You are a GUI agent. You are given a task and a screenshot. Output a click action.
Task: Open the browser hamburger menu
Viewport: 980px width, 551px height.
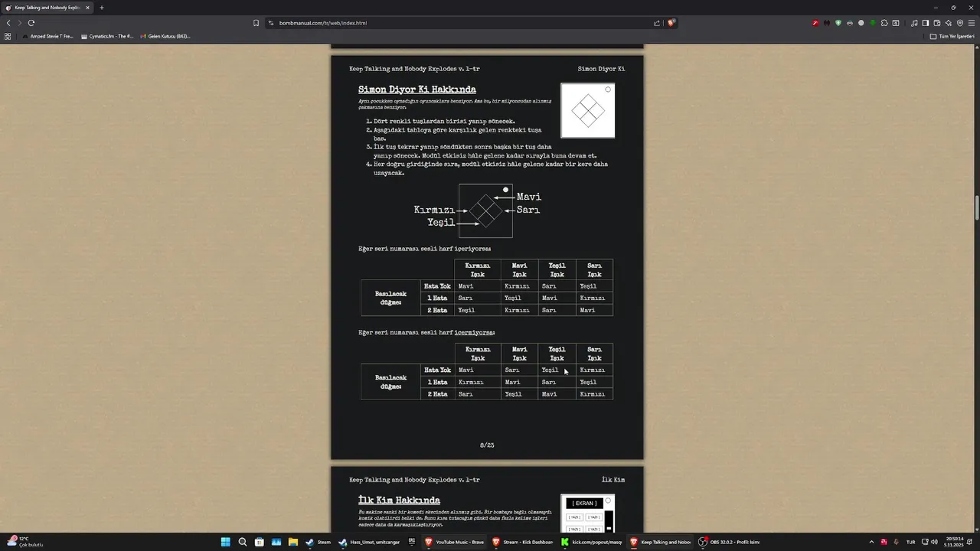(970, 23)
